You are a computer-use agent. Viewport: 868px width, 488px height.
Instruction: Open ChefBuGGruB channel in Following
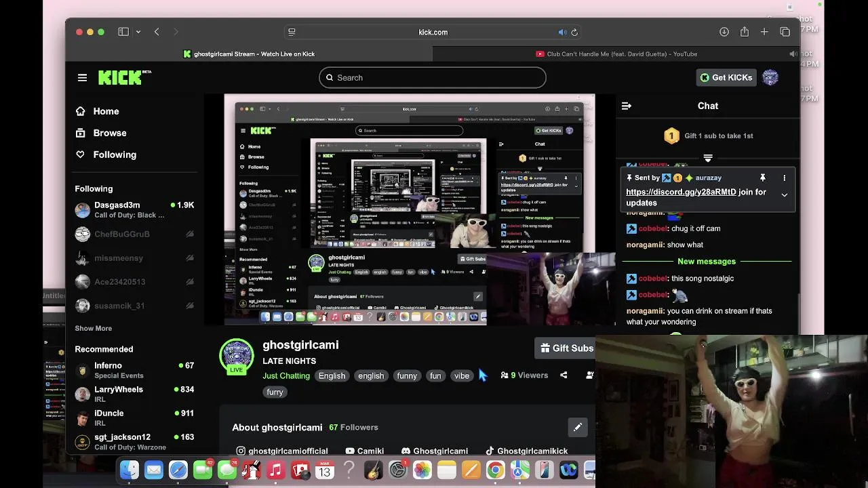(x=134, y=235)
